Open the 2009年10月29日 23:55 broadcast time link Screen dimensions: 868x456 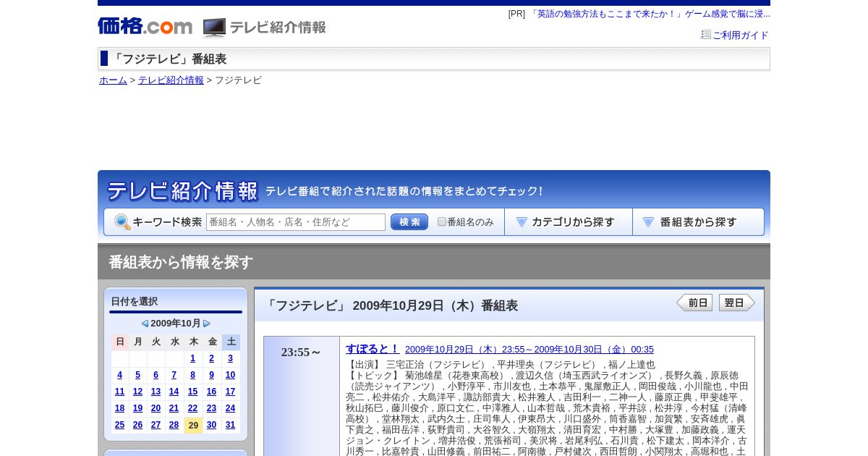coord(529,350)
